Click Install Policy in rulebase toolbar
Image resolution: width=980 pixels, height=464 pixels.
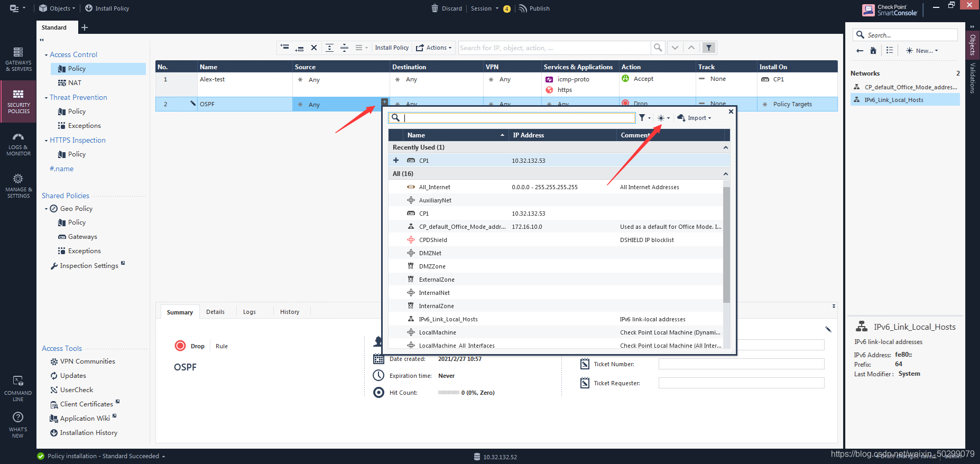[392, 48]
